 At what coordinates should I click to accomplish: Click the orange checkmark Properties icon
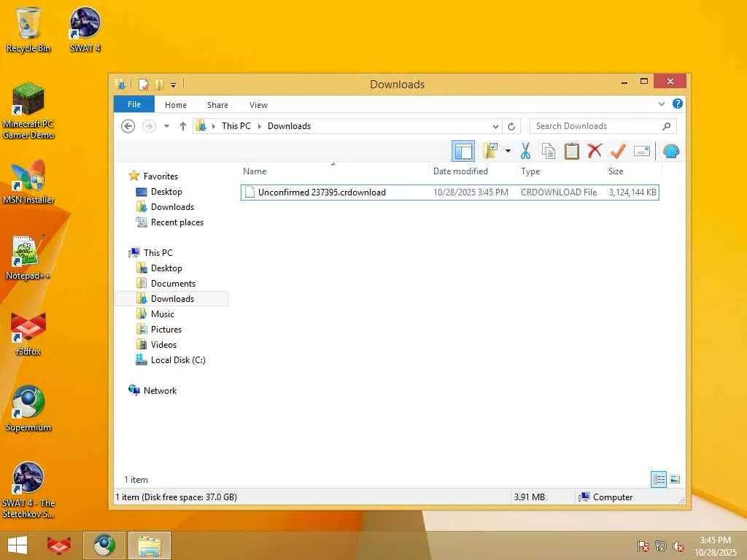click(618, 152)
